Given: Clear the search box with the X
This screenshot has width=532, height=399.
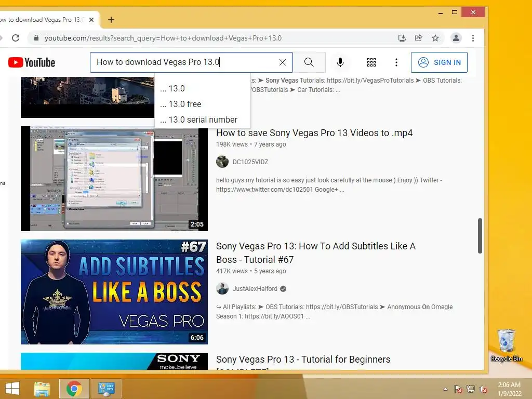Looking at the screenshot, I should tap(282, 62).
